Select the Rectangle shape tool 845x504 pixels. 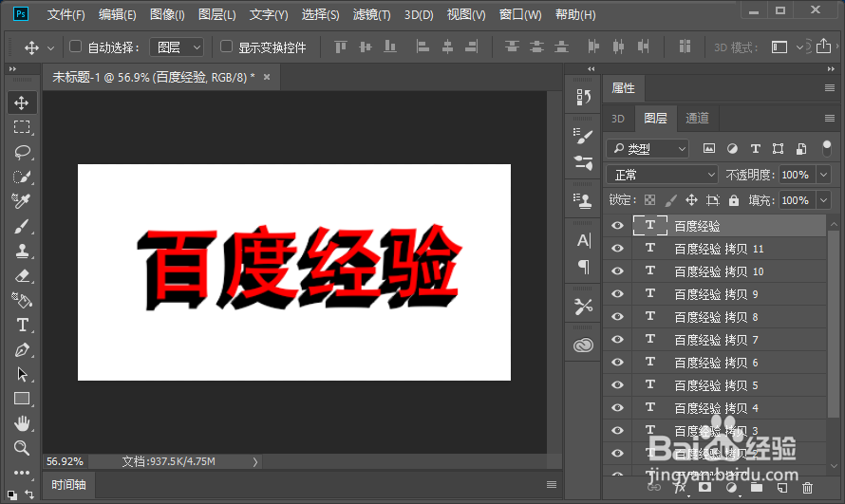pyautogui.click(x=22, y=399)
